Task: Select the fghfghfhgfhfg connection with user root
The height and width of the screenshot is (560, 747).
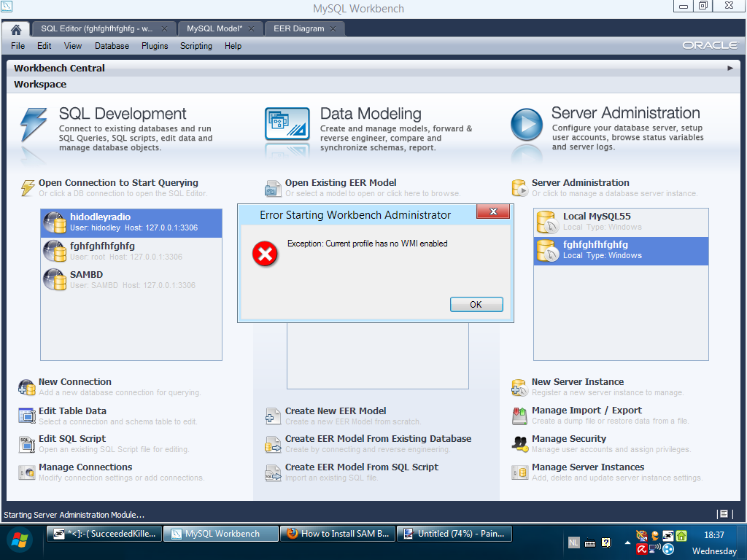Action: click(x=131, y=251)
